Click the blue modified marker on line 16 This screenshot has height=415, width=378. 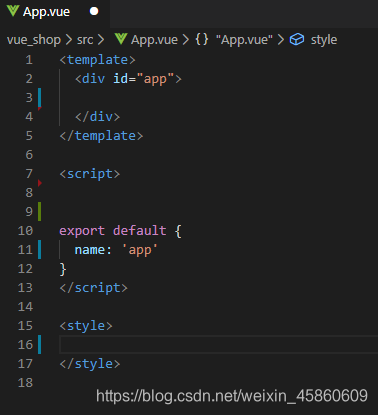click(x=40, y=345)
